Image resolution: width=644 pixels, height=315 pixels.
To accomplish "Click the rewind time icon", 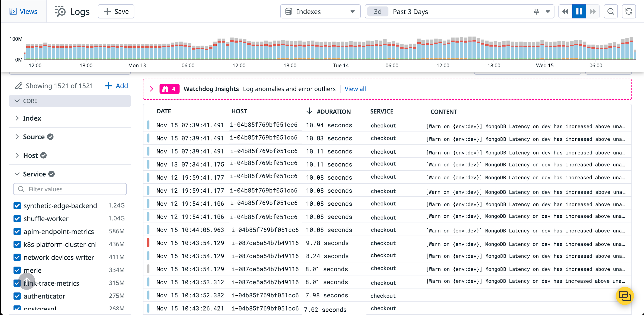I will (565, 11).
